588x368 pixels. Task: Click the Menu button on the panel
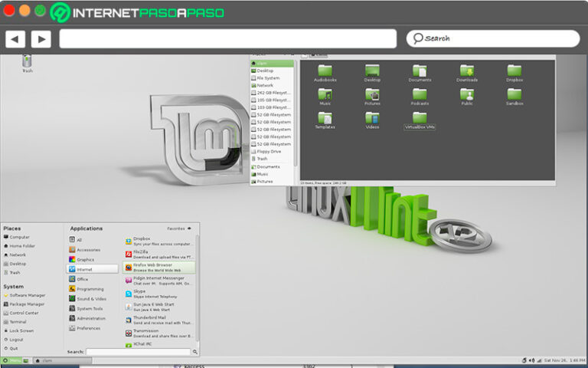(x=12, y=360)
